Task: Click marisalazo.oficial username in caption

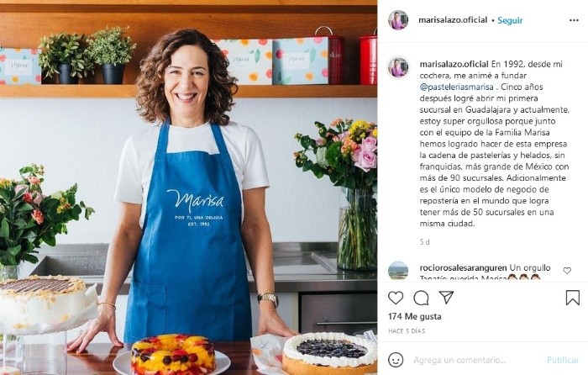Action: [454, 64]
